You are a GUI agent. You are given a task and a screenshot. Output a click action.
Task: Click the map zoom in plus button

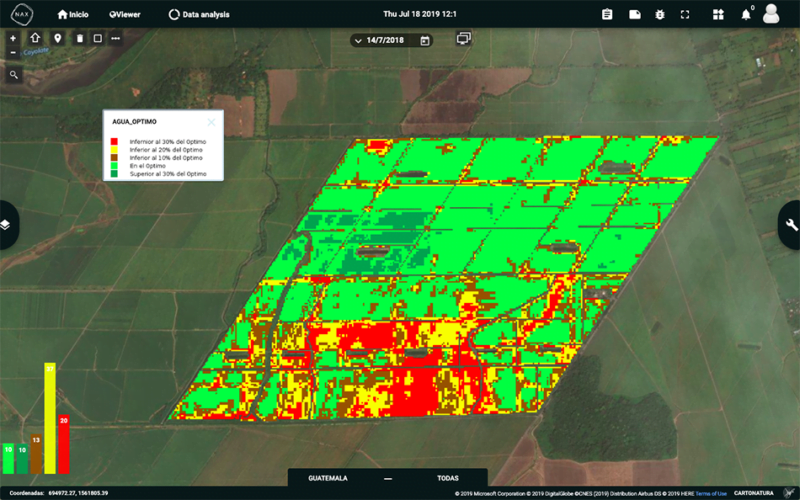(x=12, y=38)
